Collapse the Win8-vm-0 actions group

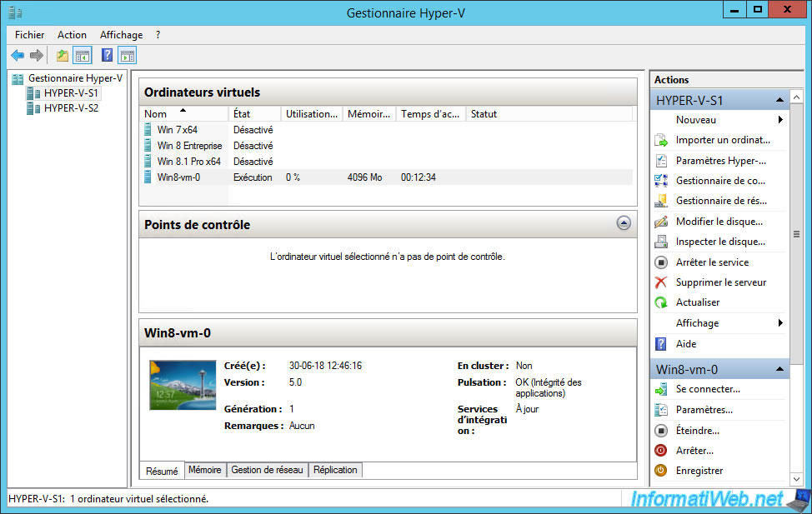tap(779, 369)
